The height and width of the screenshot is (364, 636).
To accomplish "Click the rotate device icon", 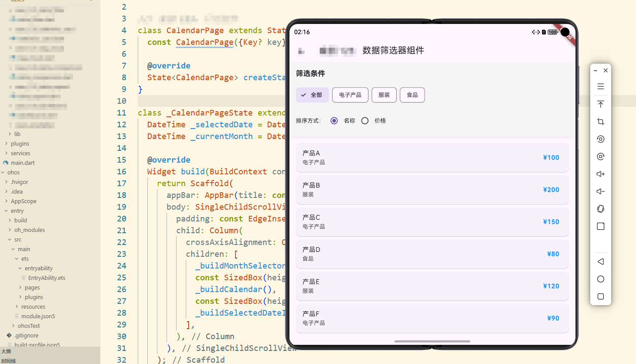I will coord(600,209).
